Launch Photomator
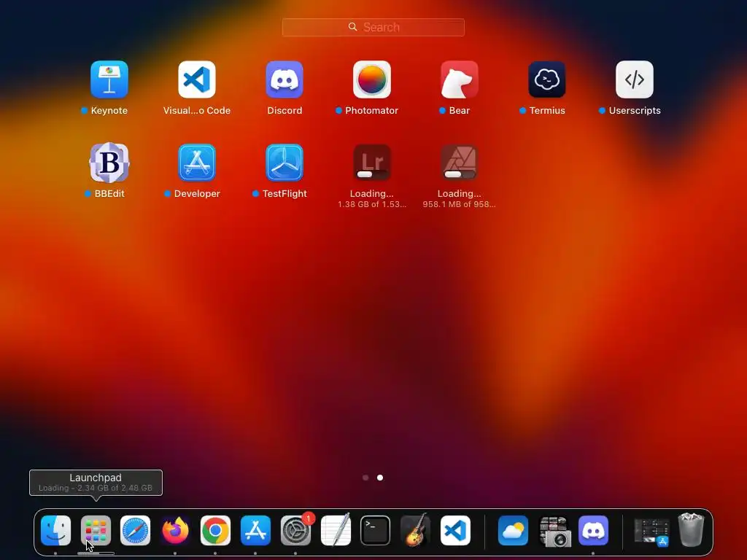The image size is (747, 560). [x=372, y=79]
